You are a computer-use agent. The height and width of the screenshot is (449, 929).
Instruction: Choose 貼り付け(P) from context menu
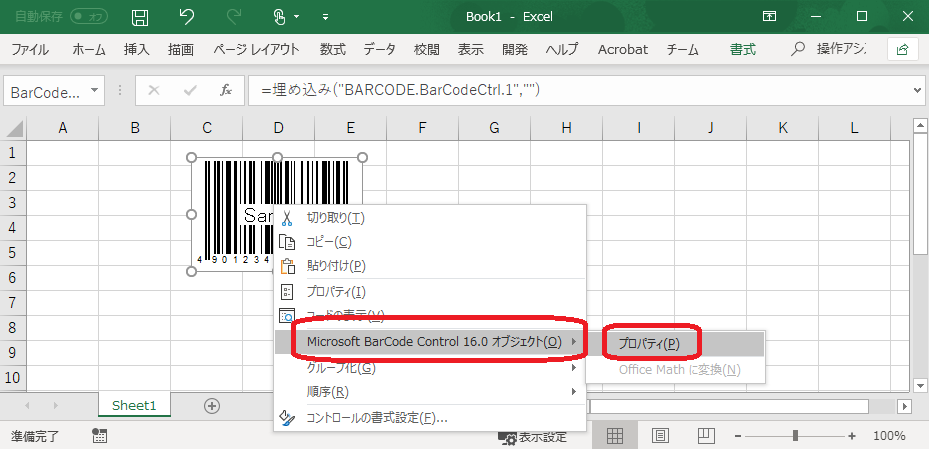tap(336, 266)
